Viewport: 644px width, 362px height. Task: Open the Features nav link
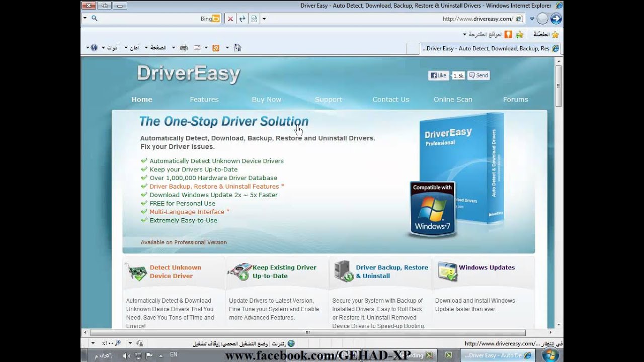(204, 100)
